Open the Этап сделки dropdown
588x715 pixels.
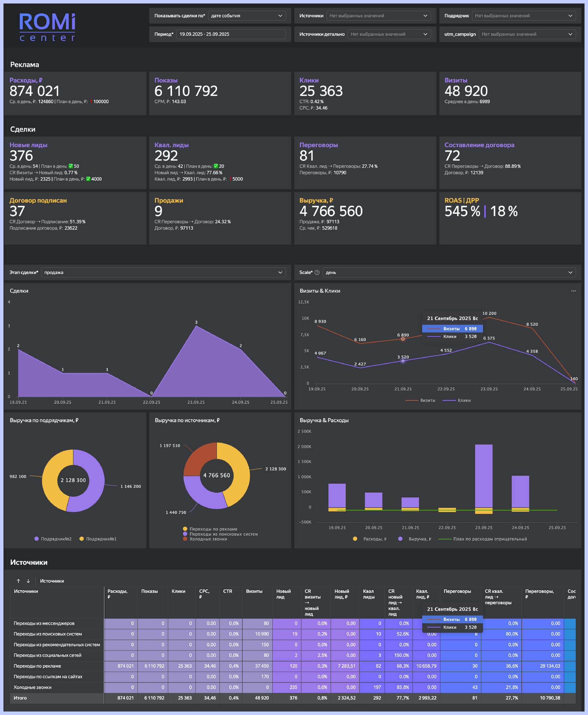pos(163,272)
